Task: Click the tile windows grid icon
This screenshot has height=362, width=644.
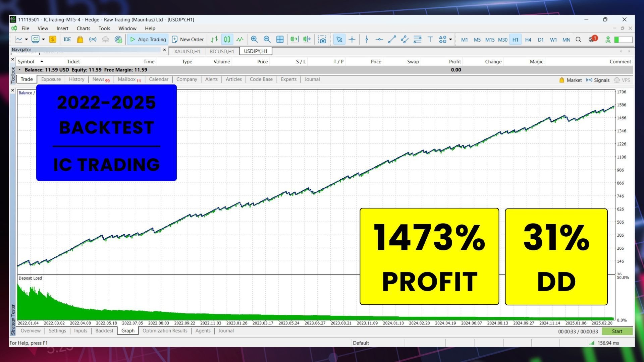Action: 280,40
